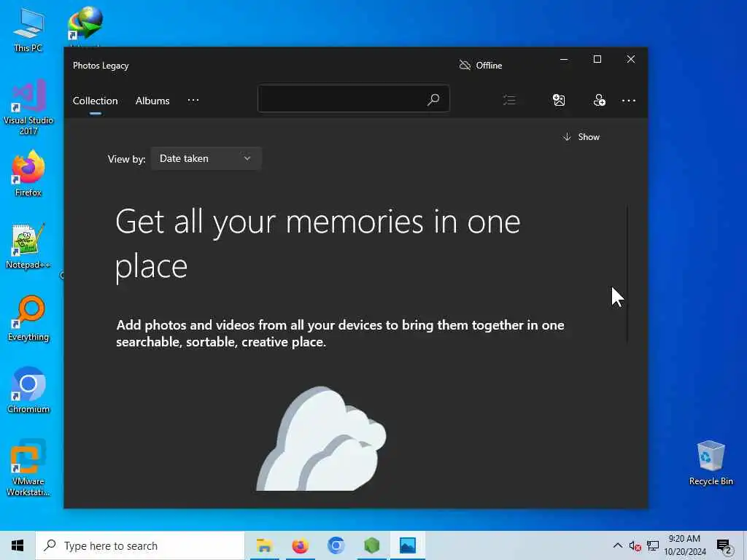
Task: Open the See more ellipsis in toolbar
Action: point(628,101)
